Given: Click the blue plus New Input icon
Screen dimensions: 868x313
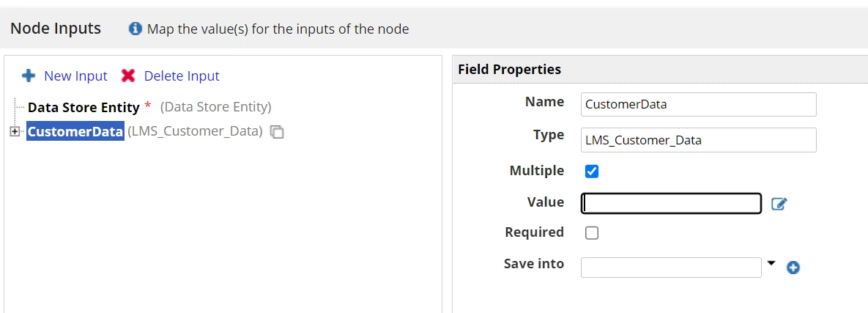Looking at the screenshot, I should coord(29,76).
